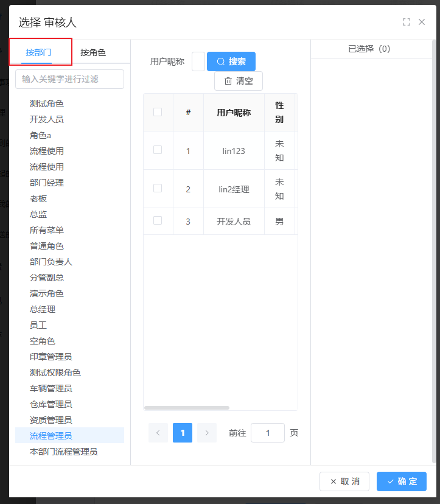Select 部门经理 in the role list
Image resolution: width=440 pixels, height=504 pixels.
(47, 183)
